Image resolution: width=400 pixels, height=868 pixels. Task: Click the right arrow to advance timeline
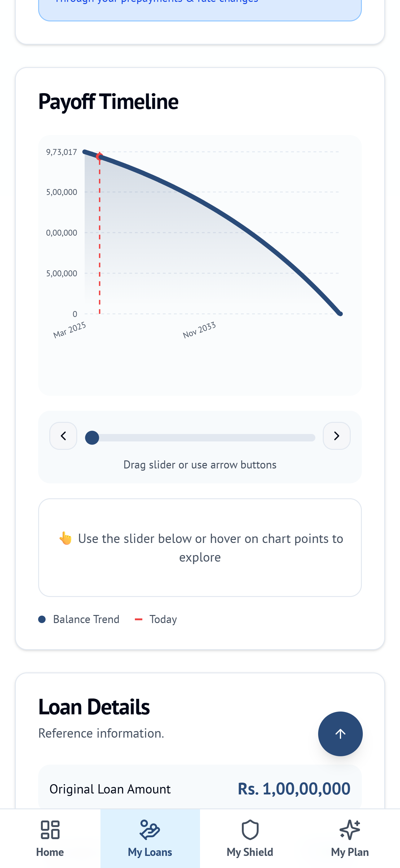[x=336, y=436]
